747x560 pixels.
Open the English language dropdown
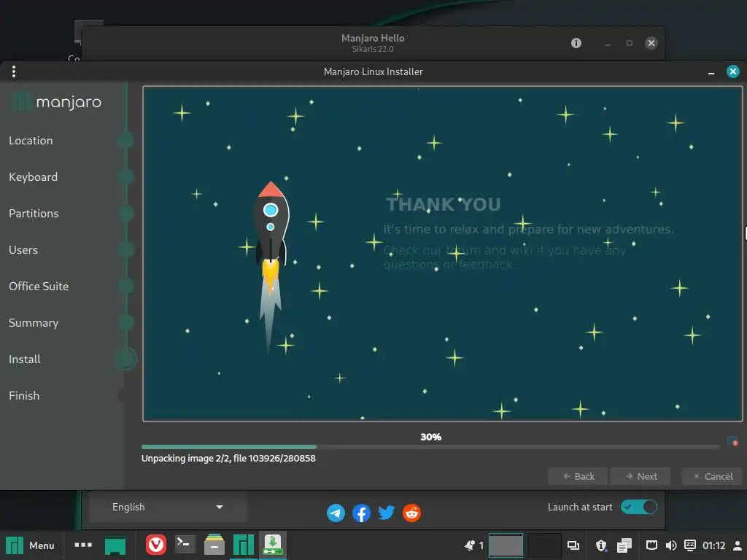(x=168, y=507)
